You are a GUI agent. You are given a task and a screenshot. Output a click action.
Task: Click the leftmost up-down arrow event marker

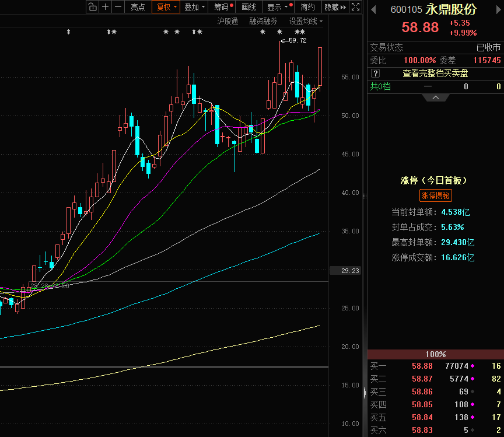[68, 32]
